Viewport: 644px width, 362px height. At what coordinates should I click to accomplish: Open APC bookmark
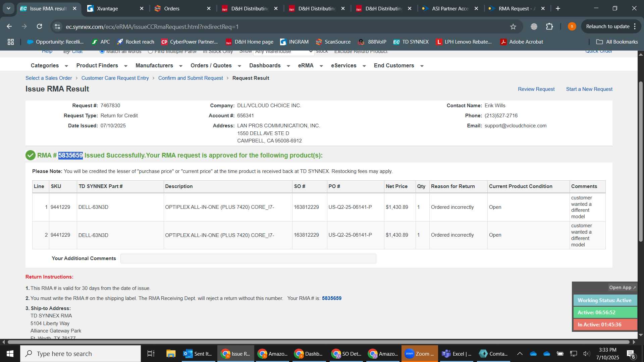[101, 42]
